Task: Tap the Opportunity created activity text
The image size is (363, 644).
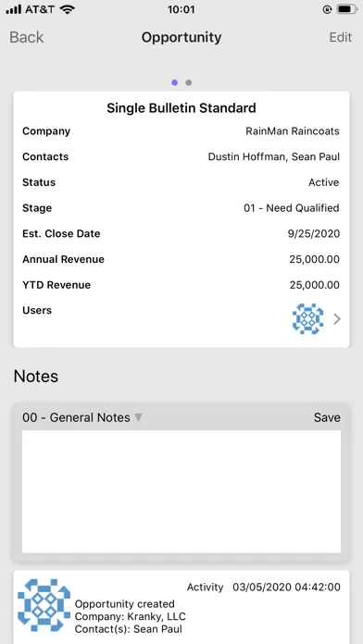Action: coord(125,604)
